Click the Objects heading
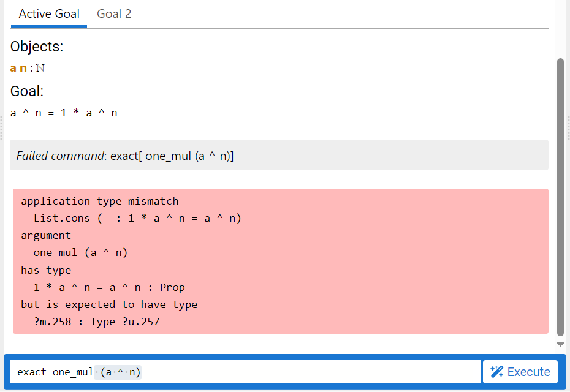The height and width of the screenshot is (392, 570). pos(37,47)
